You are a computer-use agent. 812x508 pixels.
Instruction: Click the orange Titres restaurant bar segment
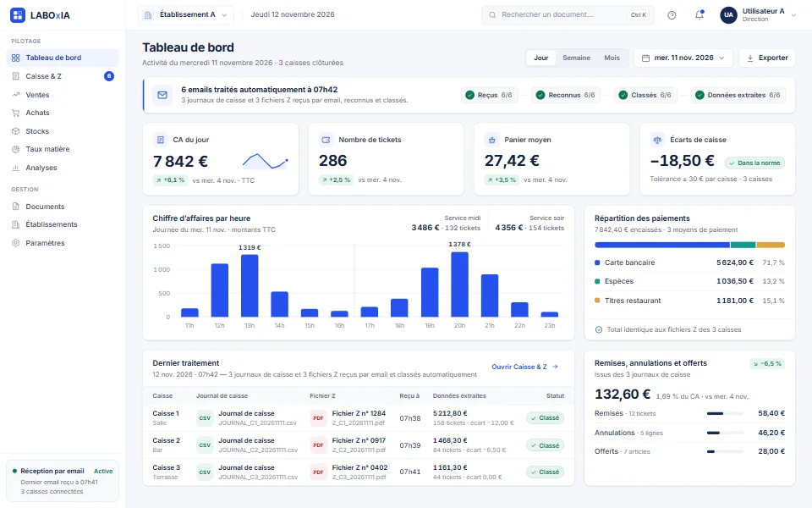pos(771,245)
